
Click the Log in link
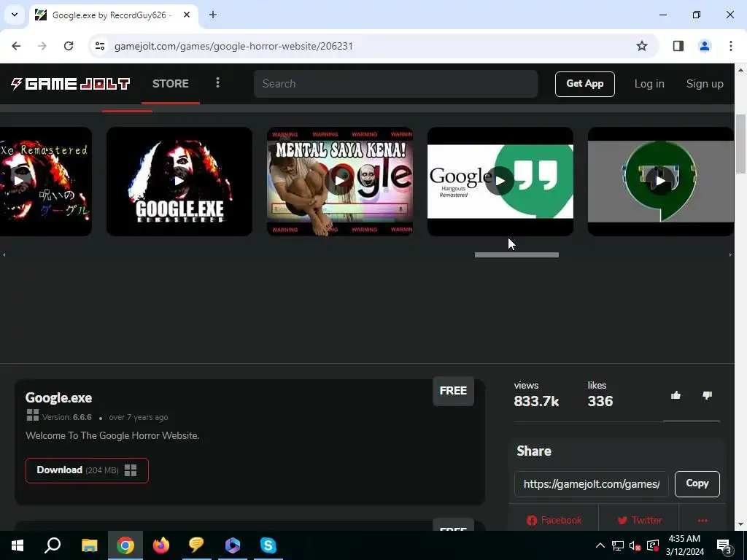click(x=649, y=84)
